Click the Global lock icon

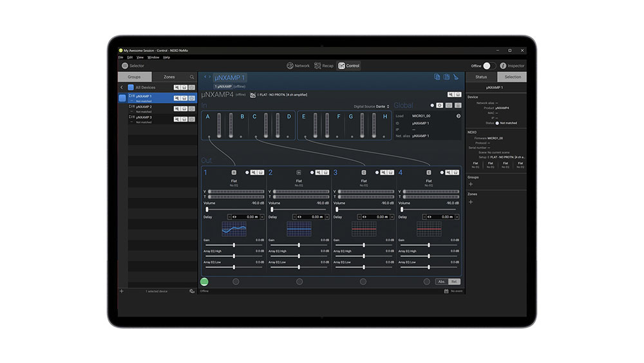tap(458, 106)
